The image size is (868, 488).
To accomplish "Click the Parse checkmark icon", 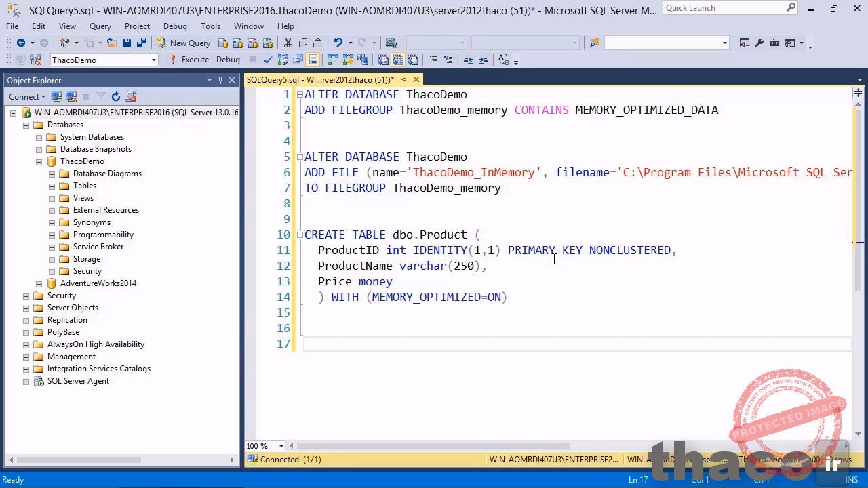I will pyautogui.click(x=268, y=60).
